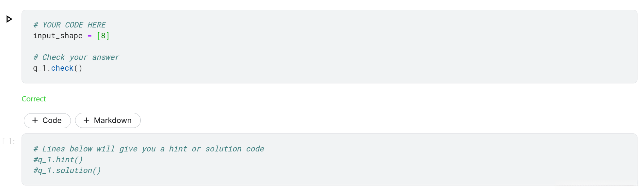The height and width of the screenshot is (192, 644).
Task: Click the q_1 object name before check
Action: pos(40,68)
